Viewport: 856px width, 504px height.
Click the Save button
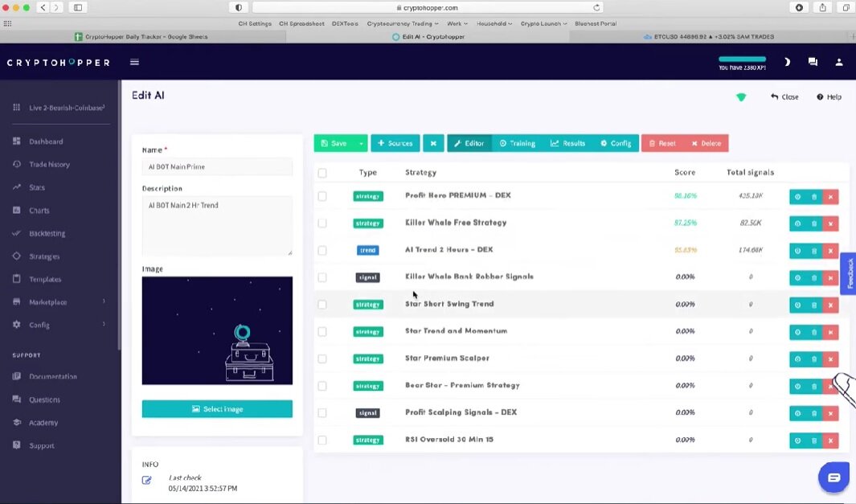(334, 143)
